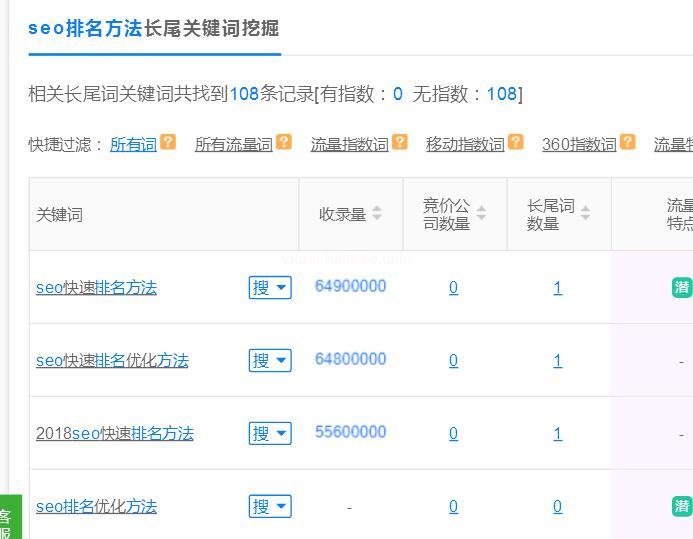The width and height of the screenshot is (693, 539).
Task: Sort by 竞价公司数量 column arrows
Action: (x=481, y=214)
